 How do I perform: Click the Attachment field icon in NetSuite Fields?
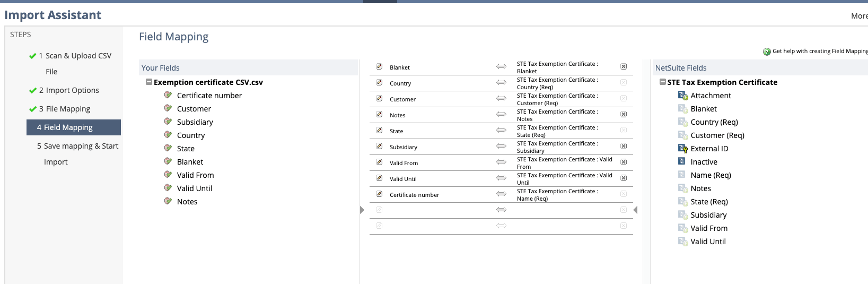[683, 96]
